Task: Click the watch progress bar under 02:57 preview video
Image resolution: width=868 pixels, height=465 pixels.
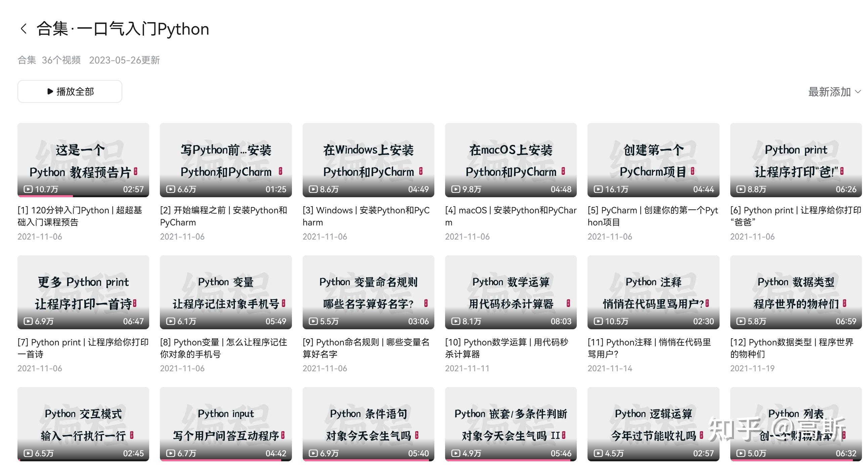Action: (83, 196)
